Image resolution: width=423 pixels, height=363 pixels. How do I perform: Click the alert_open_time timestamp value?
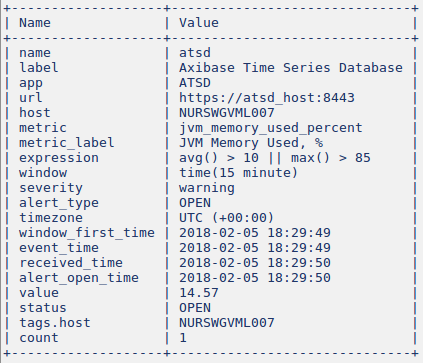(255, 278)
